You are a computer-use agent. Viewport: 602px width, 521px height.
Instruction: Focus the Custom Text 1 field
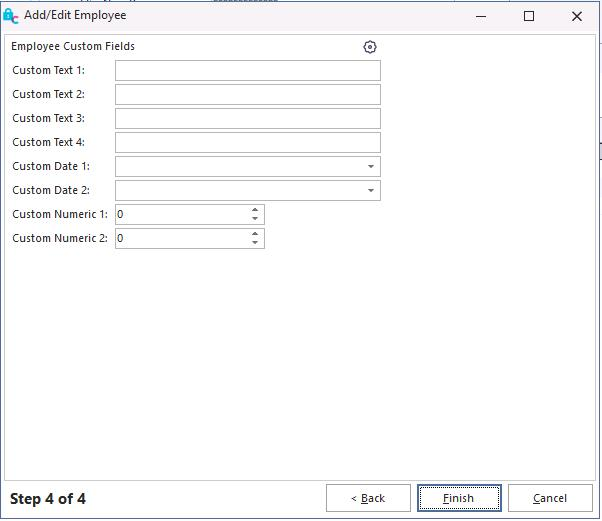[247, 71]
